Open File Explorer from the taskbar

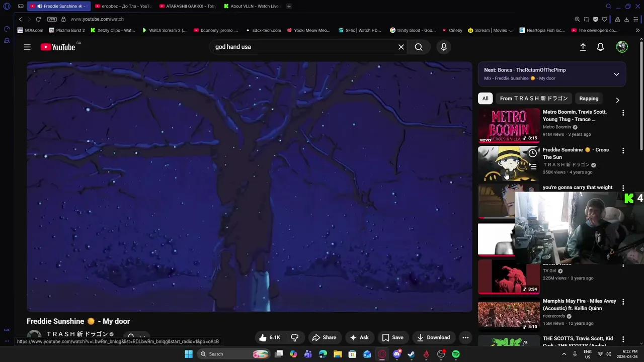click(x=338, y=354)
